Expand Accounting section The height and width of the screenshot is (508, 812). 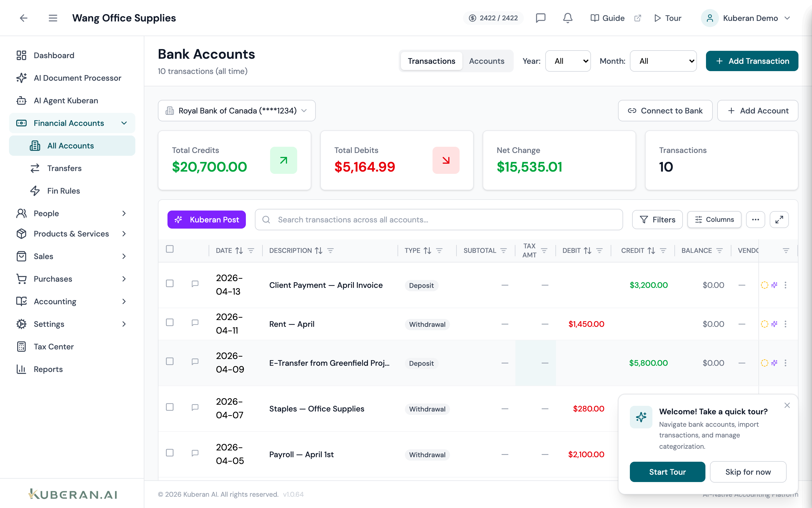72,301
